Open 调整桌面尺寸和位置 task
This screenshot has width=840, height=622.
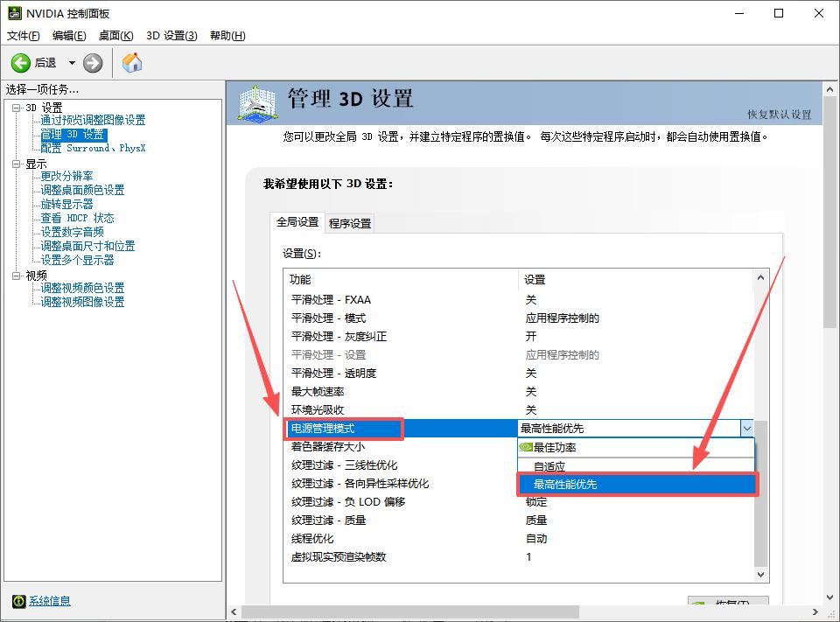tap(87, 246)
